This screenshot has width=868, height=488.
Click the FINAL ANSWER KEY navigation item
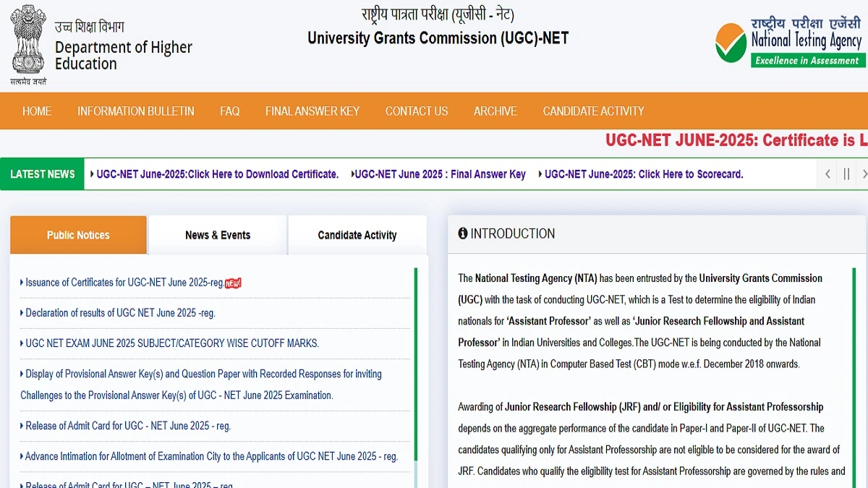pos(312,111)
